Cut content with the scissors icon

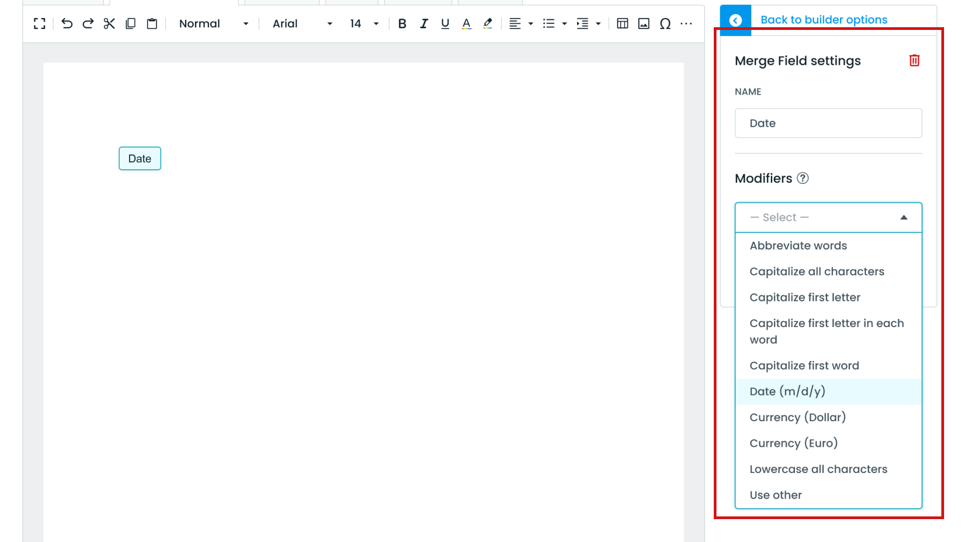pos(109,23)
